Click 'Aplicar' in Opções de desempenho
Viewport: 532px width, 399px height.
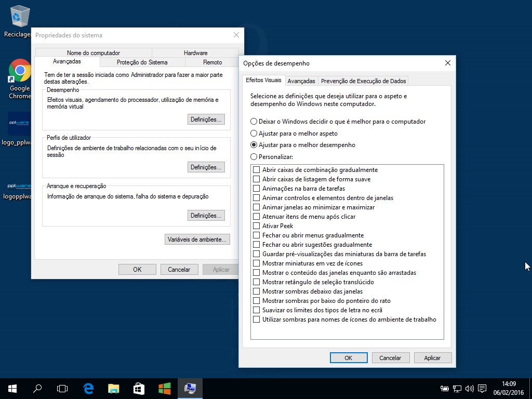[x=432, y=358]
